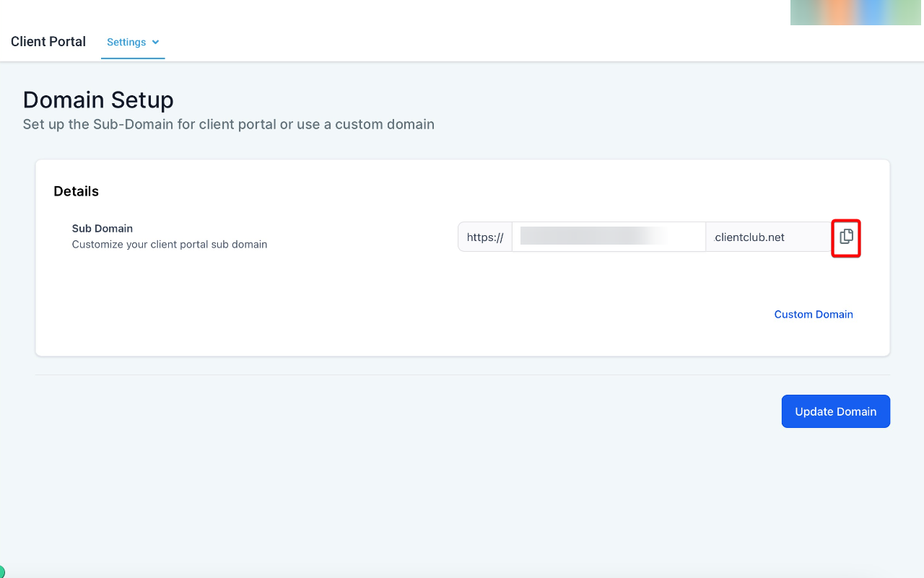The width and height of the screenshot is (924, 578).
Task: Expand the Settings dropdown chevron
Action: 156,42
